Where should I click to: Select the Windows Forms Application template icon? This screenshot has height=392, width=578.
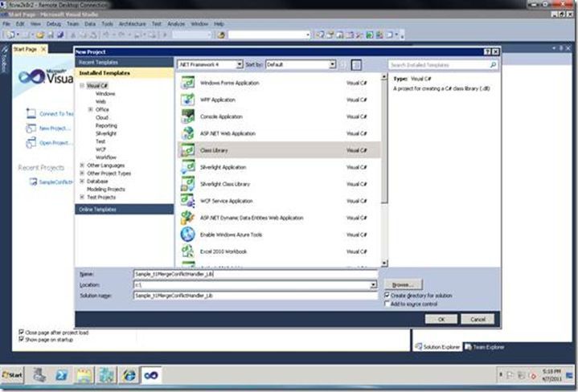coord(187,83)
